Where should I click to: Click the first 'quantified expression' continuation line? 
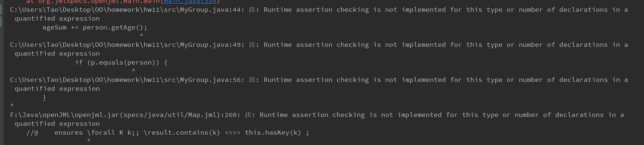pos(57,18)
